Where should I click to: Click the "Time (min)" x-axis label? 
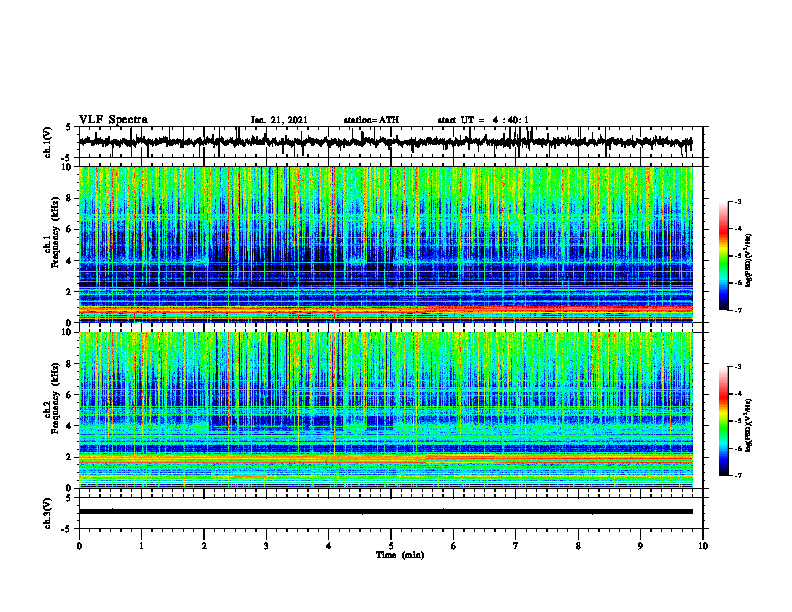pyautogui.click(x=400, y=555)
